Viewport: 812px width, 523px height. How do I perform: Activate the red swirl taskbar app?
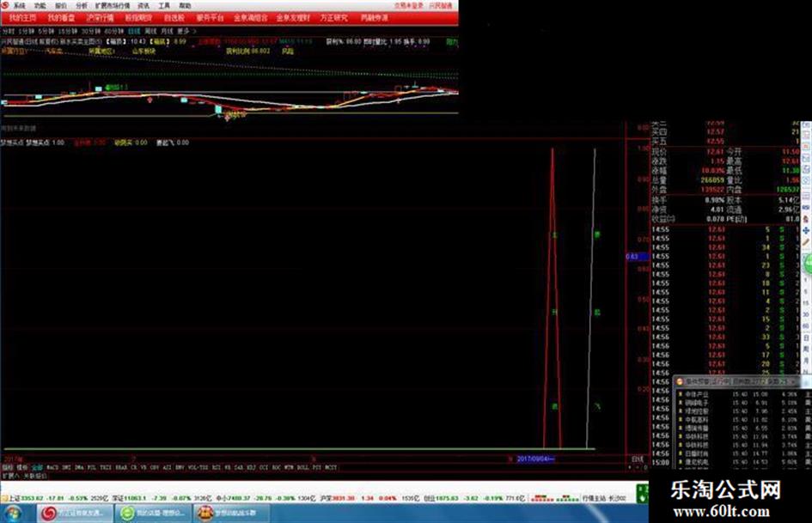tap(74, 514)
